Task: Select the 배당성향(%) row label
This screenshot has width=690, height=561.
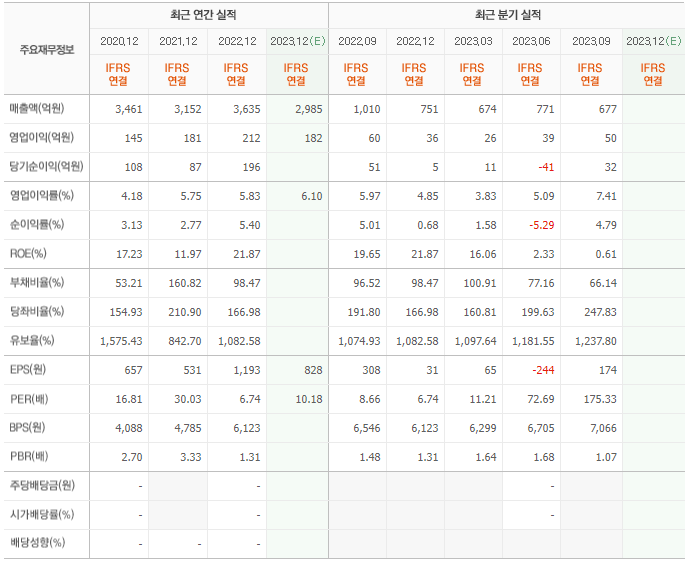Action: [x=37, y=543]
